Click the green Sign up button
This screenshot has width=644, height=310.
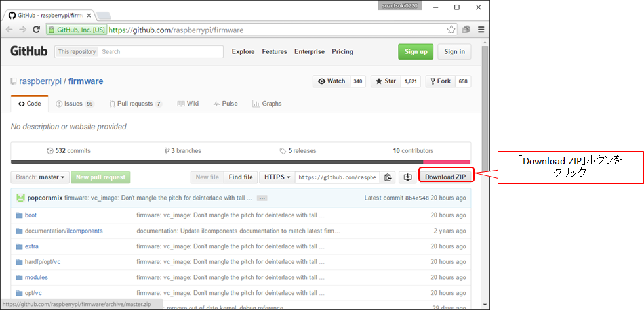point(416,52)
